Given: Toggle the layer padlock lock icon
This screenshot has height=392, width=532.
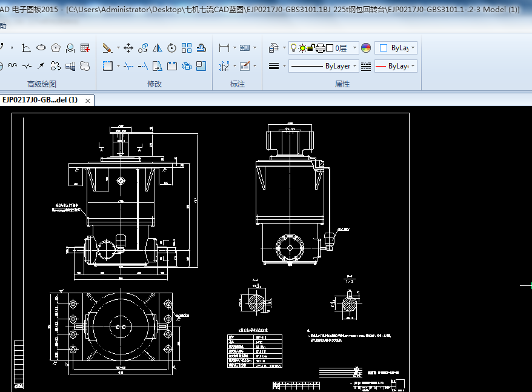Looking at the screenshot, I should (311, 48).
